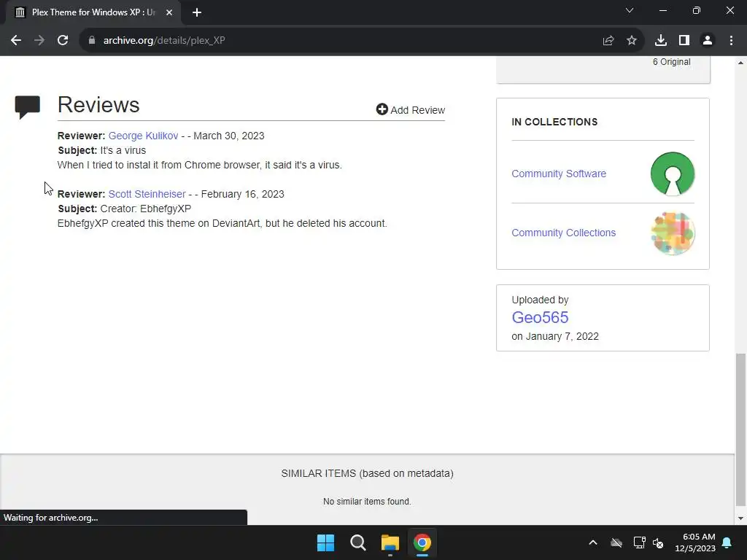Click "No similar items found." text
Viewport: 747px width, 560px height.
[x=367, y=502]
